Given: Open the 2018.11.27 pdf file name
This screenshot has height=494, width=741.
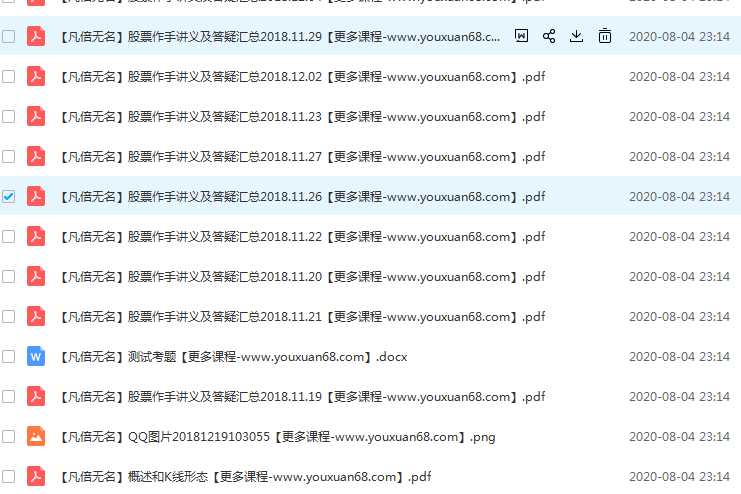Looking at the screenshot, I should coord(302,156).
